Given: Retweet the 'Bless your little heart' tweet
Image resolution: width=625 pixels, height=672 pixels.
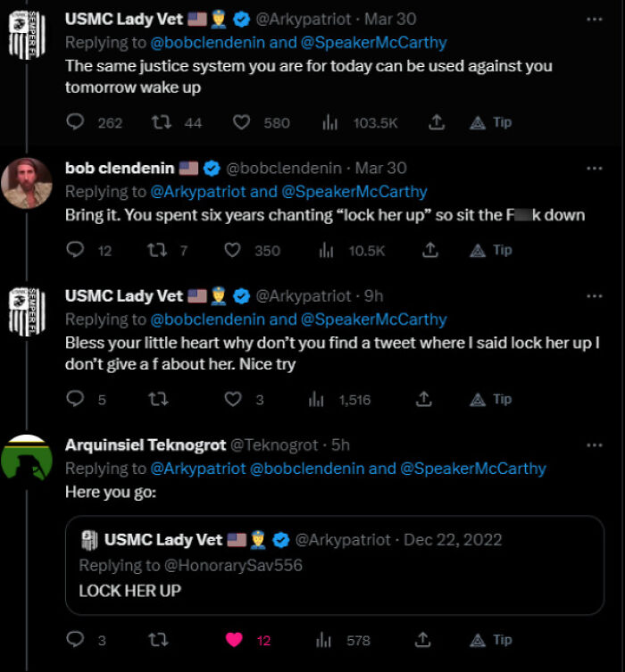Looking at the screenshot, I should pos(159,400).
